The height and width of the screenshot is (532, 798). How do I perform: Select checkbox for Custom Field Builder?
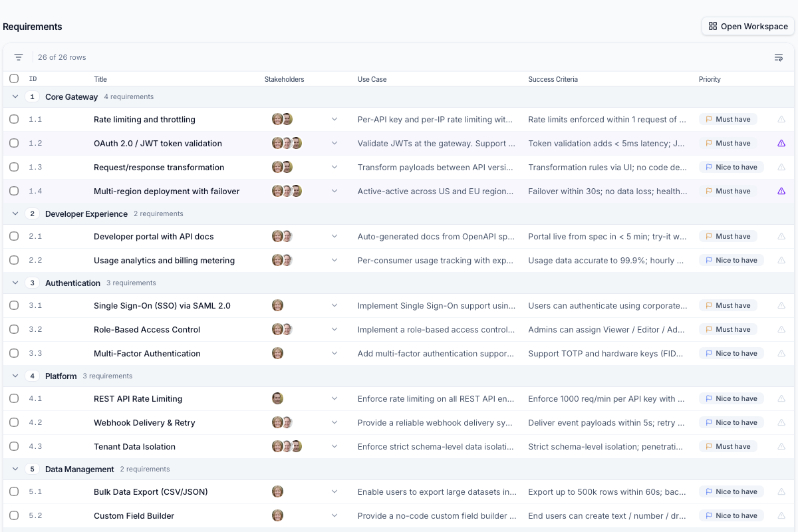click(x=14, y=516)
